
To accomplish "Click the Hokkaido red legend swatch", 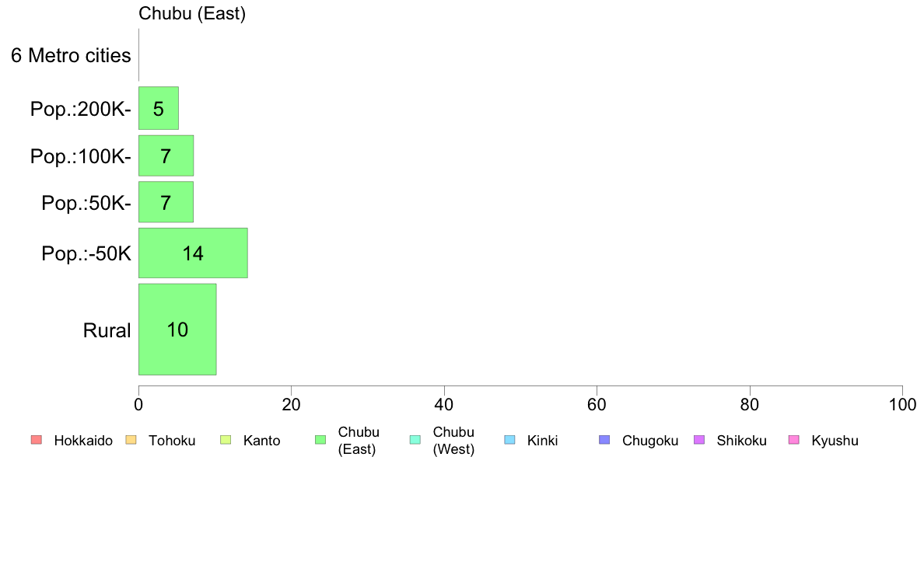I will 37,440.
